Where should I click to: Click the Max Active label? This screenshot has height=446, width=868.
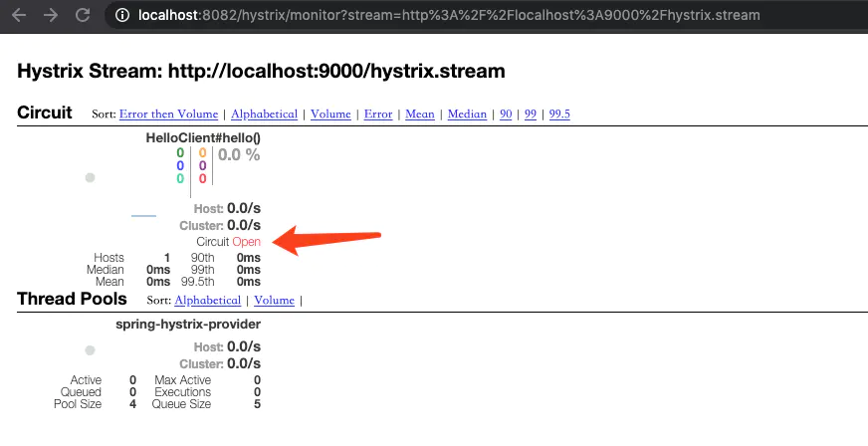[183, 380]
